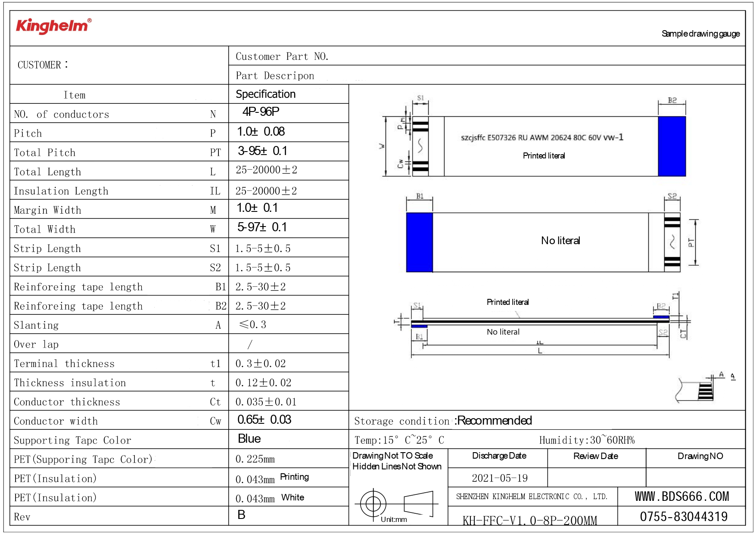Image resolution: width=756 pixels, height=534 pixels.
Task: Click 'Storage condition' text
Action: coord(402,421)
